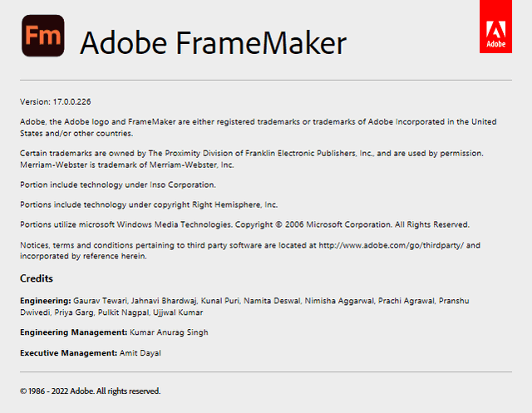Image resolution: width=532 pixels, height=413 pixels.
Task: Click the Inso Corporation technology line
Action: [x=117, y=184]
